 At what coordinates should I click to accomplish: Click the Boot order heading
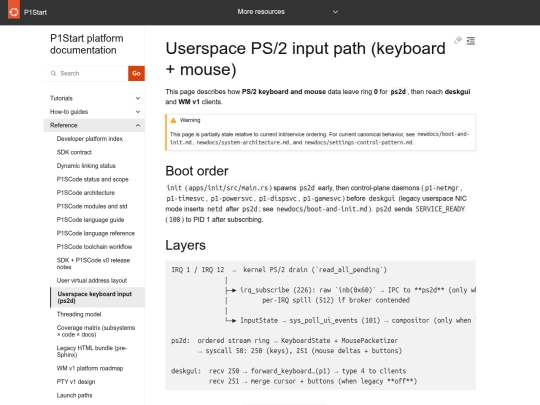(x=197, y=171)
